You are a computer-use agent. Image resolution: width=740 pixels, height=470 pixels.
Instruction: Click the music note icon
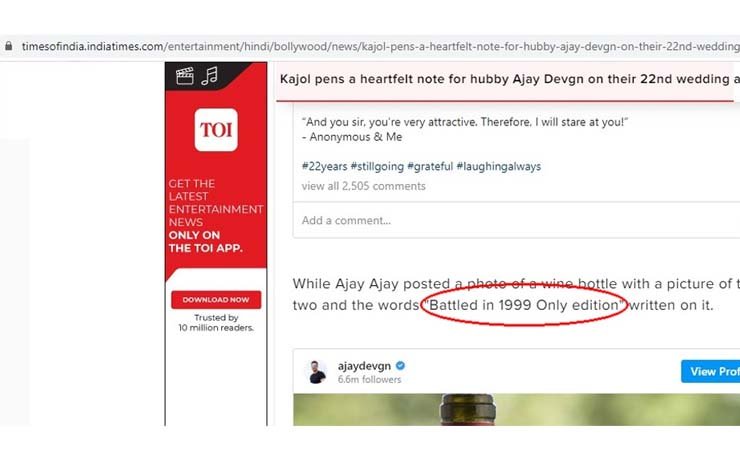coord(209,76)
